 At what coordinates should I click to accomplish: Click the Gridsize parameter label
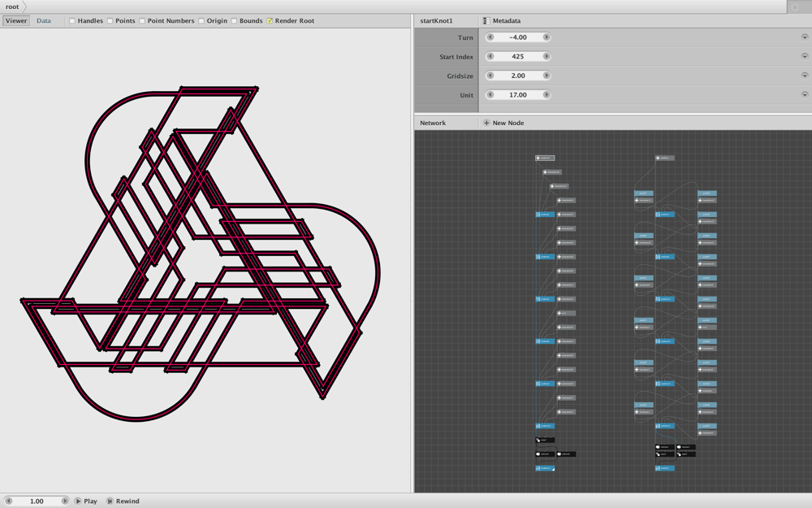[x=460, y=76]
